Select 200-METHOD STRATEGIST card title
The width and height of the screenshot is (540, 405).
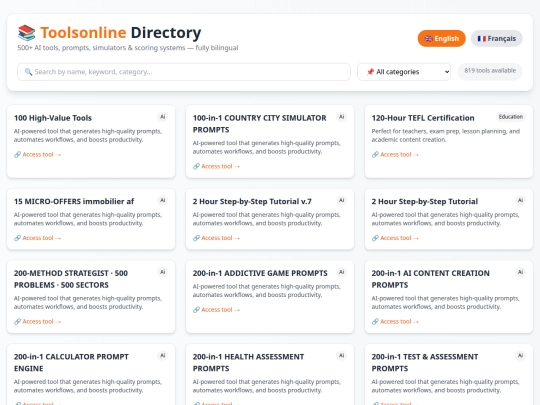point(71,279)
